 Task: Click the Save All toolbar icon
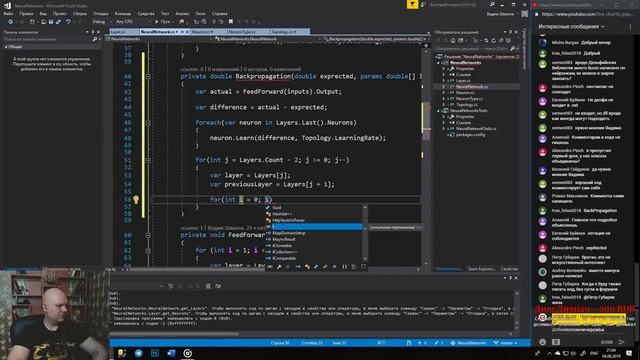[58, 22]
